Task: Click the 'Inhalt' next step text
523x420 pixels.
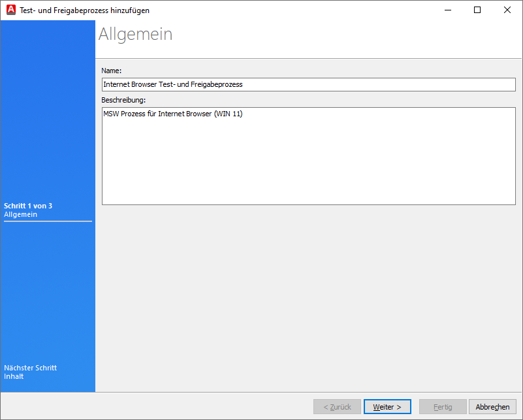Action: click(x=14, y=376)
